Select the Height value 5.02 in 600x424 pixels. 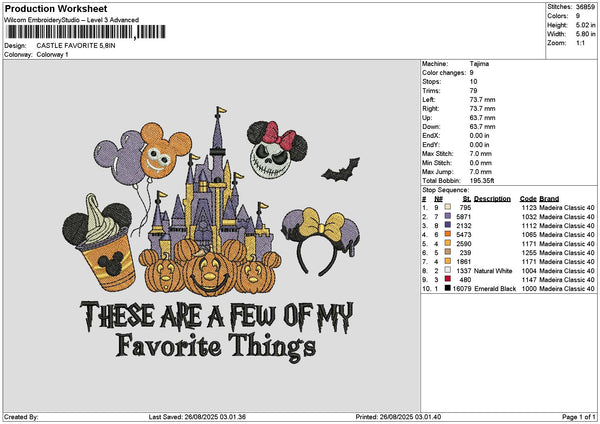585,25
